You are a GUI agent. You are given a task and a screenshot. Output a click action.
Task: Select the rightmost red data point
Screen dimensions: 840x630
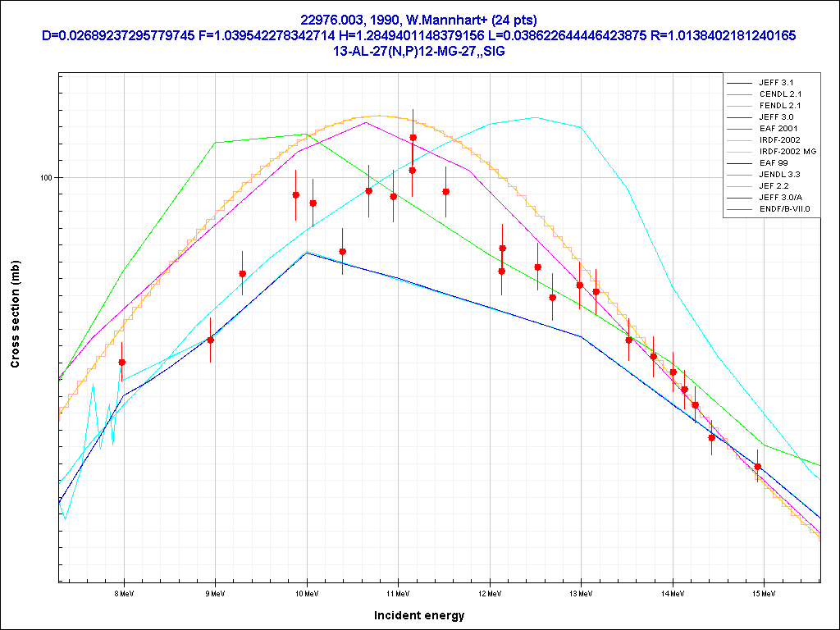coord(758,467)
